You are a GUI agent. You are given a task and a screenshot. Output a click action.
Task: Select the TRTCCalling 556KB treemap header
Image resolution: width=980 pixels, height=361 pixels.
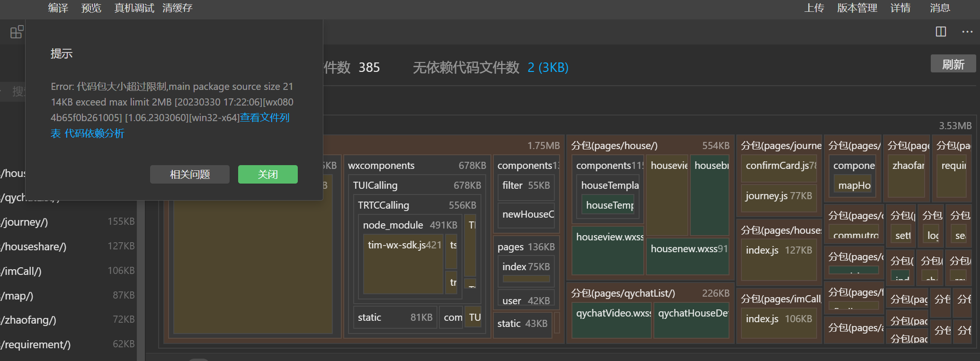click(x=417, y=205)
